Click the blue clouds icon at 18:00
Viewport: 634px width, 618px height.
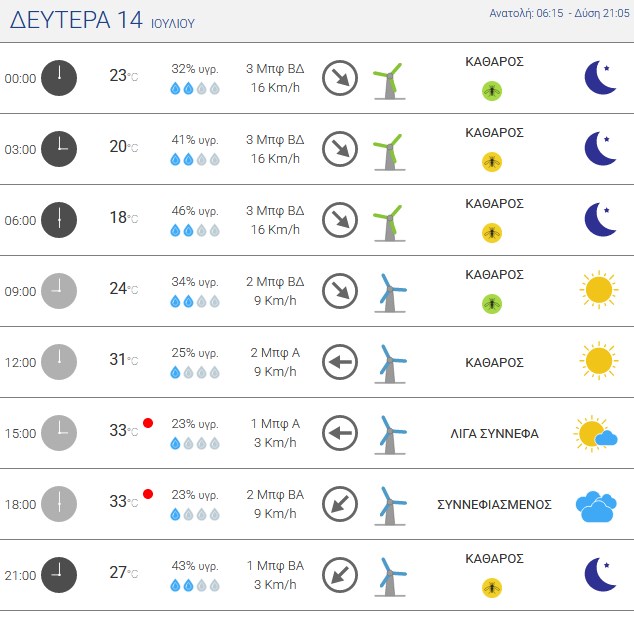click(x=596, y=506)
